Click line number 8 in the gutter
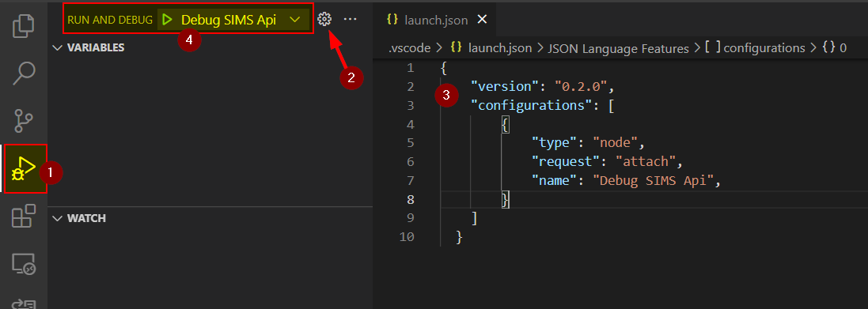868x309 pixels. [410, 200]
